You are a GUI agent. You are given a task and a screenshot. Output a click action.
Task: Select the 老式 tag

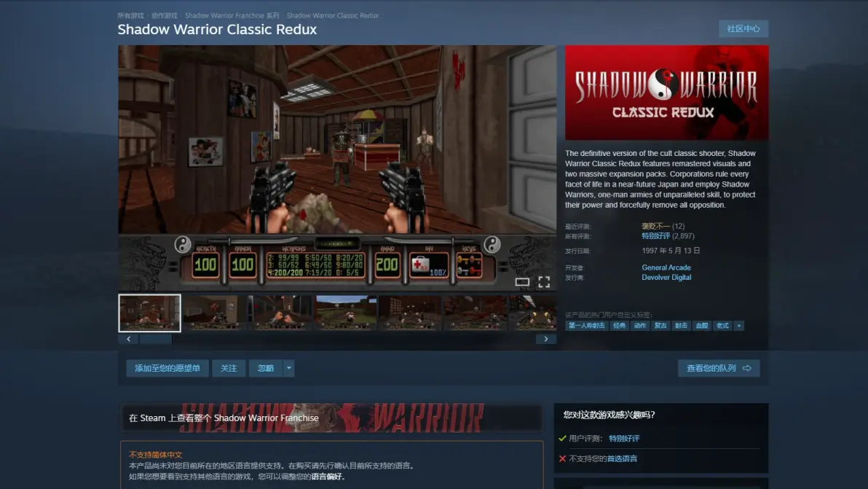click(722, 326)
